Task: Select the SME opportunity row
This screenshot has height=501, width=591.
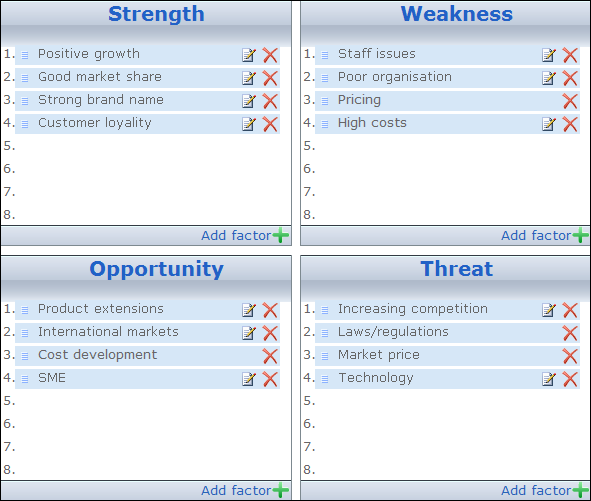Action: pos(147,379)
